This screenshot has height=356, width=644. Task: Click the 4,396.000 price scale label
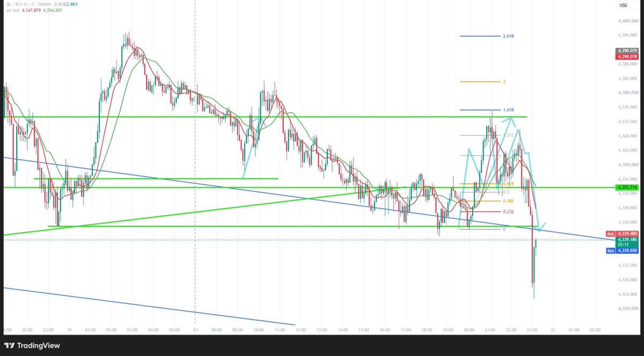[626, 35]
